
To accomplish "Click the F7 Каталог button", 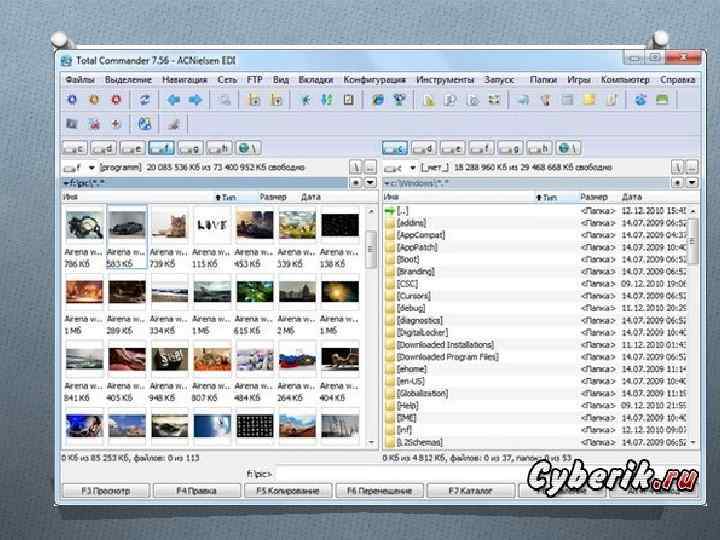I will (x=470, y=491).
